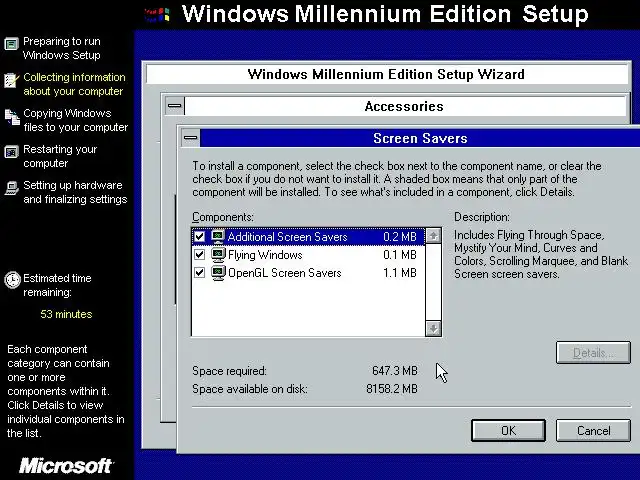Screen dimensions: 640x480
Task: Click the 53 minutes remaining text
Action: coord(66,314)
